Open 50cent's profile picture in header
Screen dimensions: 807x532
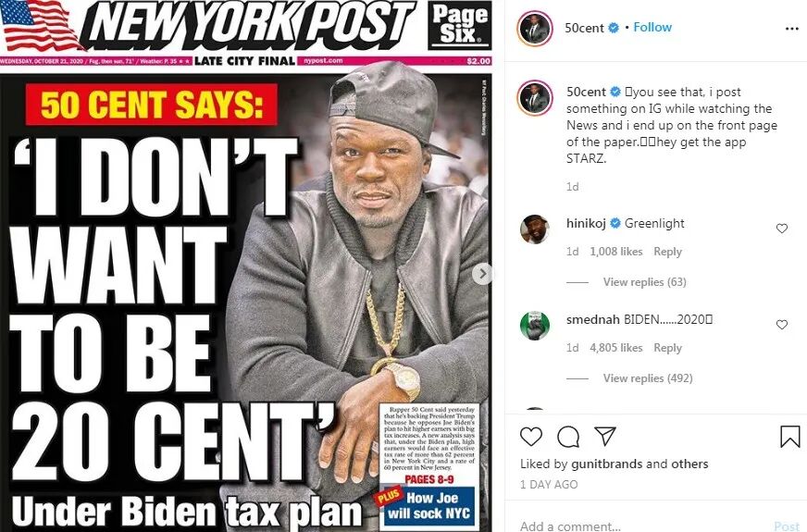(535, 28)
